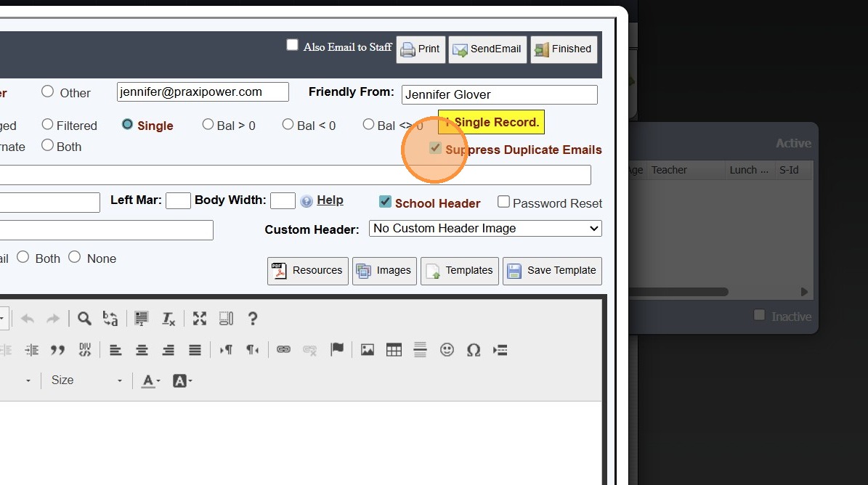Insert a special character with Omega icon
868x485 pixels.
pyautogui.click(x=474, y=350)
